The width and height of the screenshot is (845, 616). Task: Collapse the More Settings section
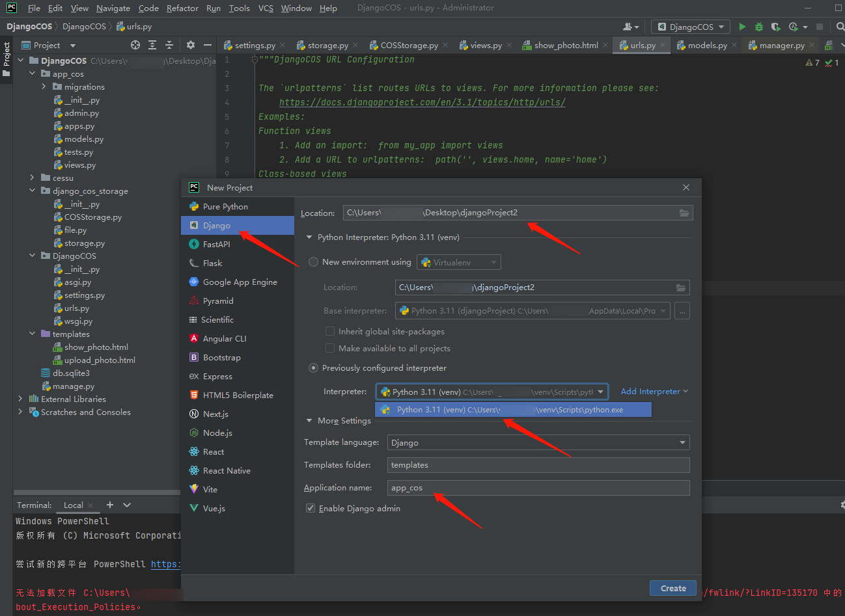click(x=309, y=421)
